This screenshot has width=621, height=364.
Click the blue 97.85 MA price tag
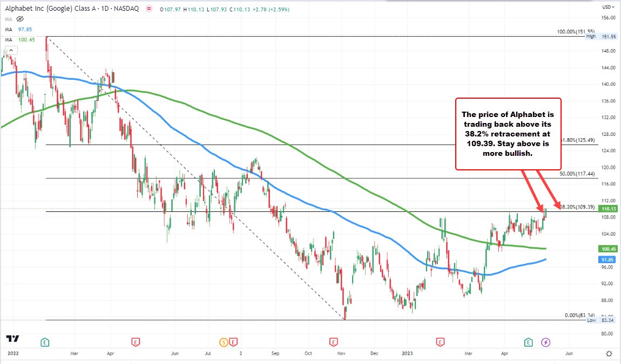[607, 259]
